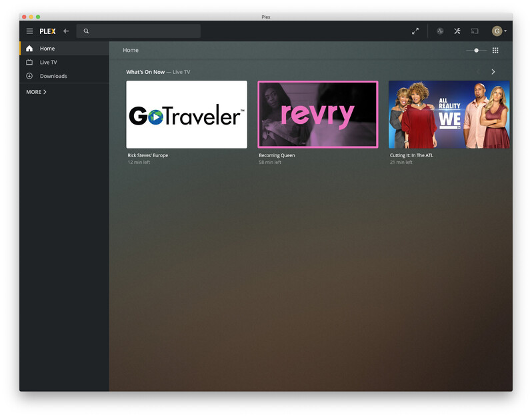This screenshot has height=417, width=532.
Task: Open the What's On Now heading
Action: (145, 72)
